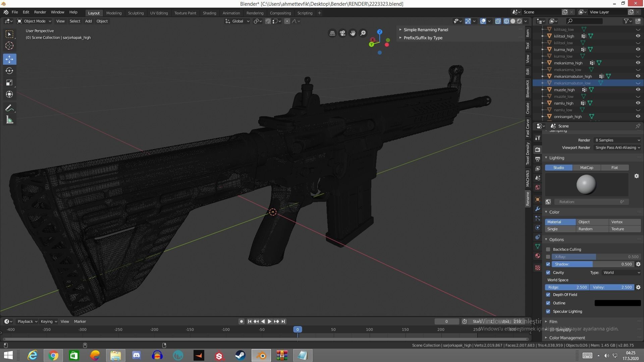Open Render samples dropdown
The height and width of the screenshot is (362, 644).
(x=617, y=140)
